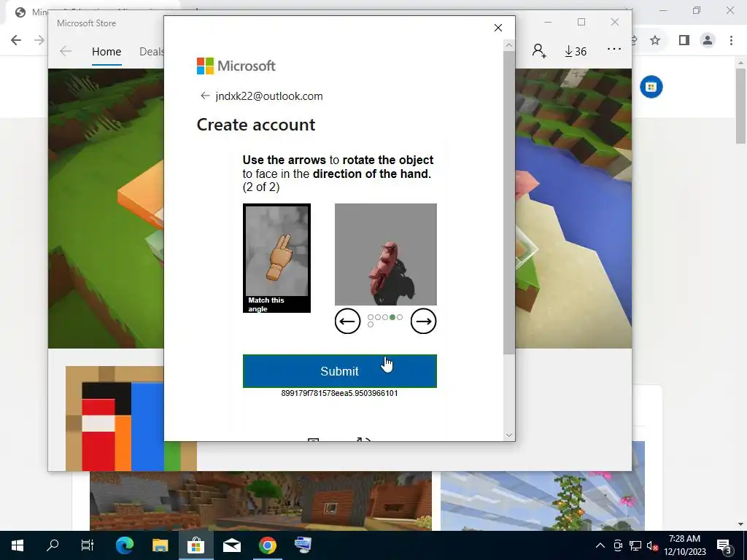Open Windows taskbar search
Viewport: 747px width, 560px height.
pos(53,545)
